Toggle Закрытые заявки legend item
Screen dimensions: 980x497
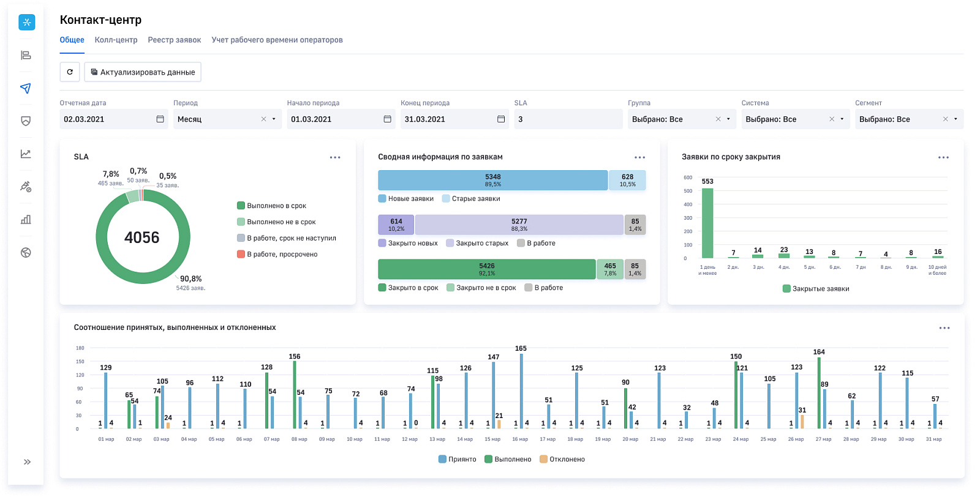point(816,289)
